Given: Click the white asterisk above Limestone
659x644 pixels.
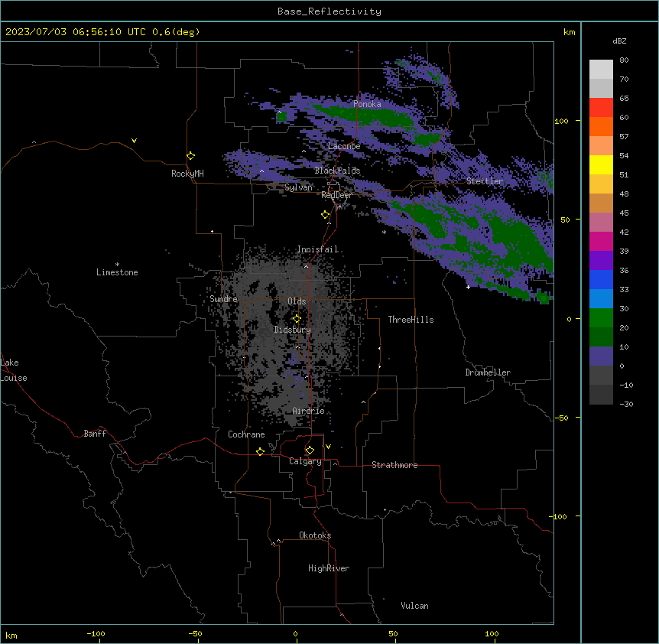Looking at the screenshot, I should tap(117, 265).
